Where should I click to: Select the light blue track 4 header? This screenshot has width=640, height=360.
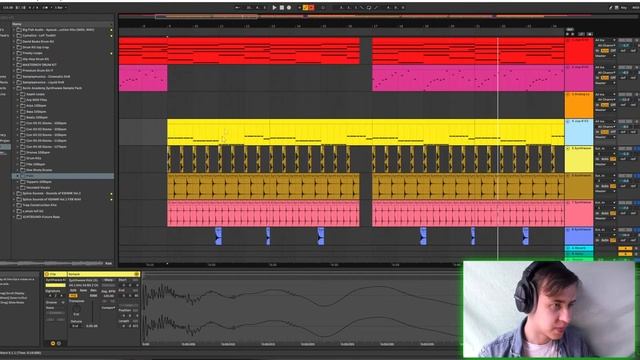click(579, 132)
